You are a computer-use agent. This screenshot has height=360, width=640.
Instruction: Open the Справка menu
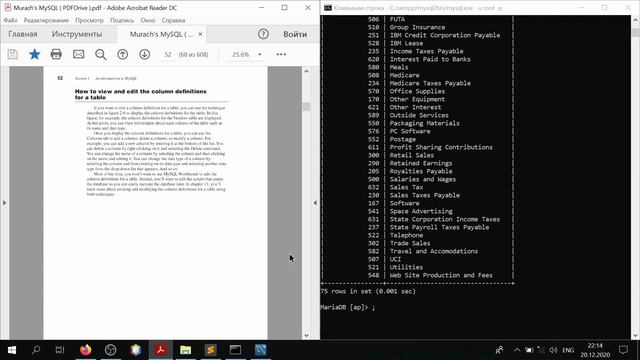pos(173,20)
